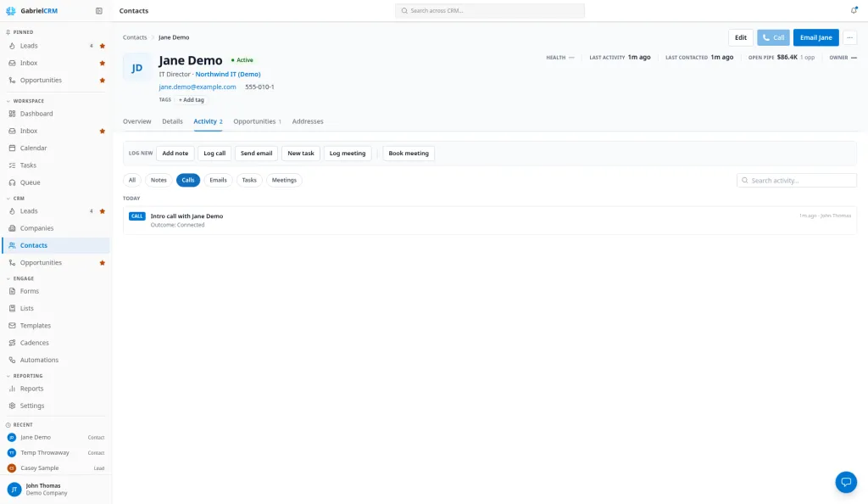Image resolution: width=868 pixels, height=504 pixels.
Task: Toggle star on pinned Opportunities
Action: click(103, 81)
